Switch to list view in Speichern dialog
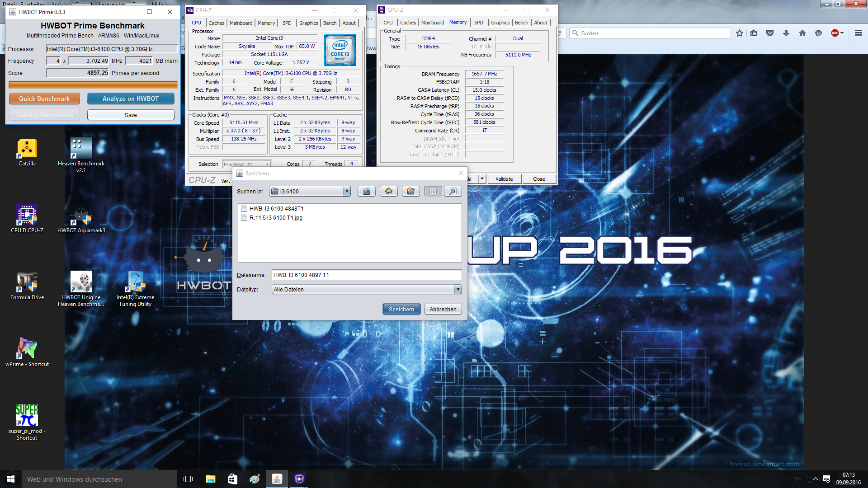 coord(433,191)
